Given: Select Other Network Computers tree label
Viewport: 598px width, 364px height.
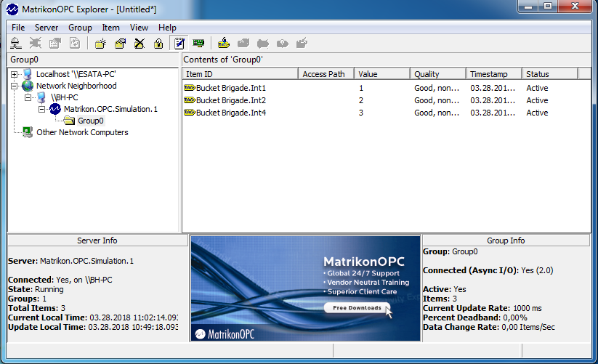Looking at the screenshot, I should (x=82, y=132).
